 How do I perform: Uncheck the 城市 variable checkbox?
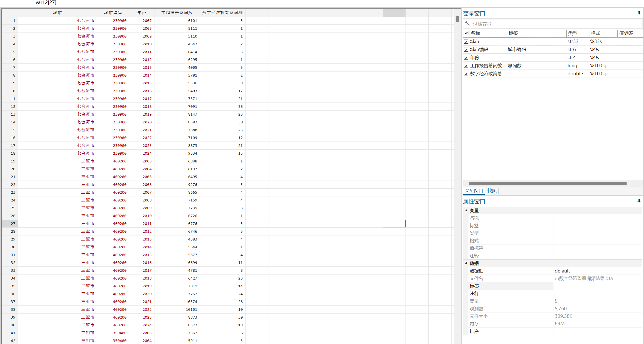(x=466, y=42)
